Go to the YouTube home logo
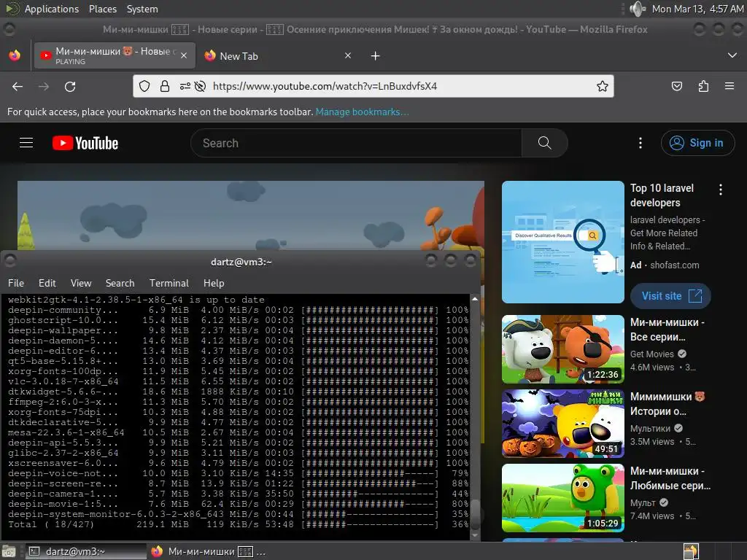747x560 pixels. tap(85, 143)
